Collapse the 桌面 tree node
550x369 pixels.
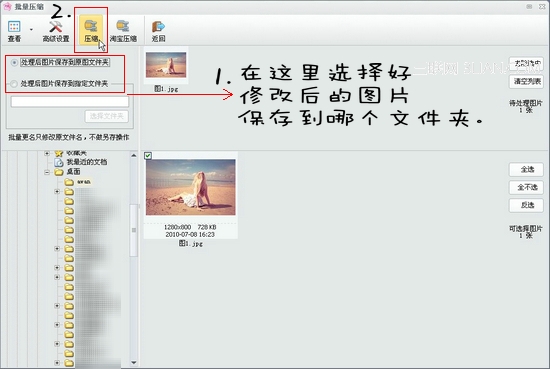[47, 172]
